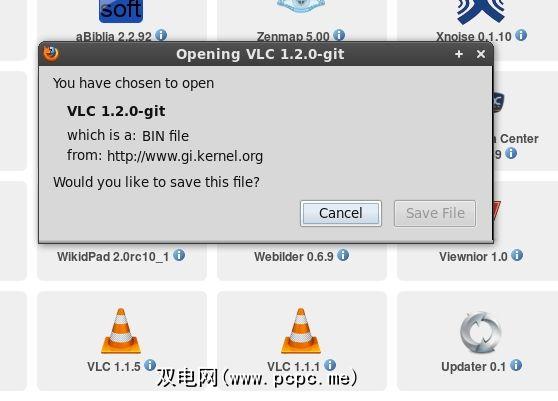Viewport: 558px width, 401px height.
Task: Open the Webilder 0.6.9 link
Action: coord(294,257)
